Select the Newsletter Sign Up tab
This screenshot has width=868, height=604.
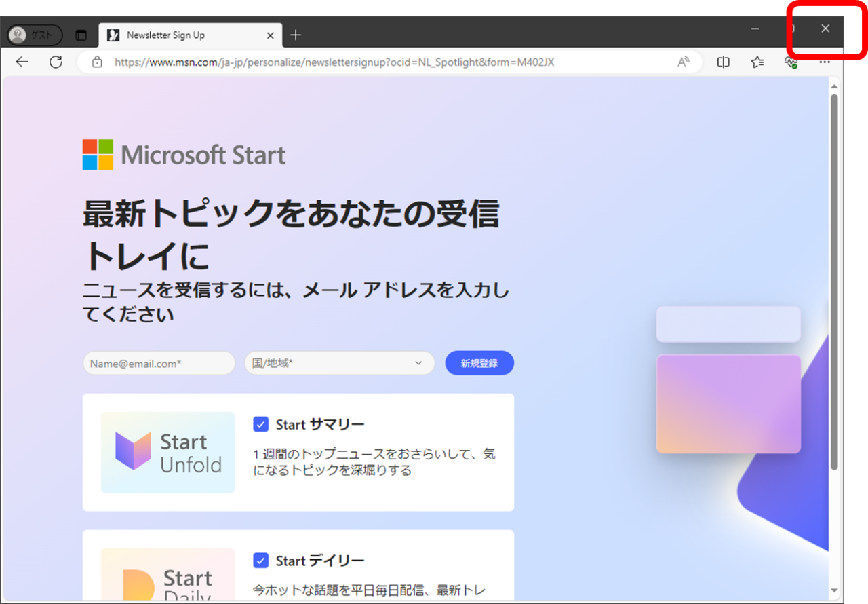pyautogui.click(x=189, y=35)
